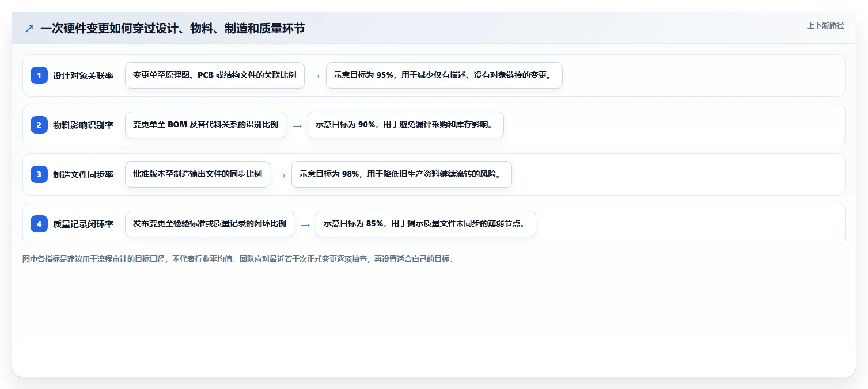This screenshot has width=868, height=389.
Task: Click the title 一次硬件变更如何穿过设计、物料、制造和质量环节
Action: pos(172,28)
